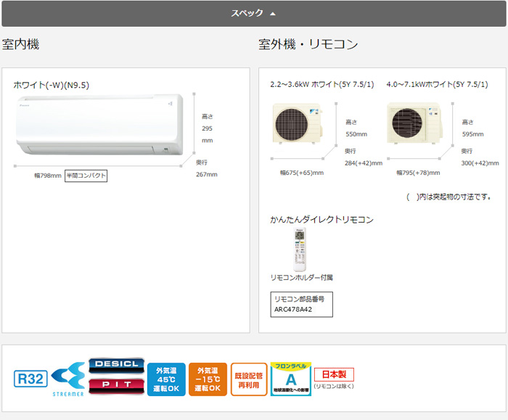Click the かんたんダイレクトリモコン heading
This screenshot has height=420, width=508.
click(x=321, y=220)
